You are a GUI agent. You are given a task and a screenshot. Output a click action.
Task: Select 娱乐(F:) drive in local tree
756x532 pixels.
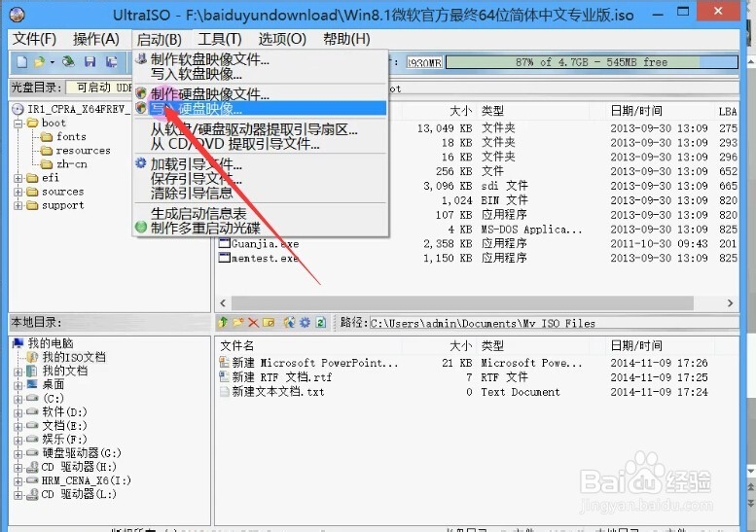pyautogui.click(x=64, y=440)
